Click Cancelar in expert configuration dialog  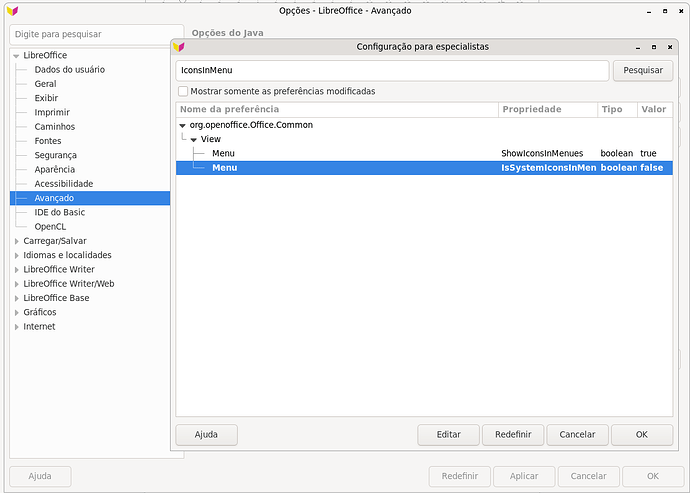577,434
